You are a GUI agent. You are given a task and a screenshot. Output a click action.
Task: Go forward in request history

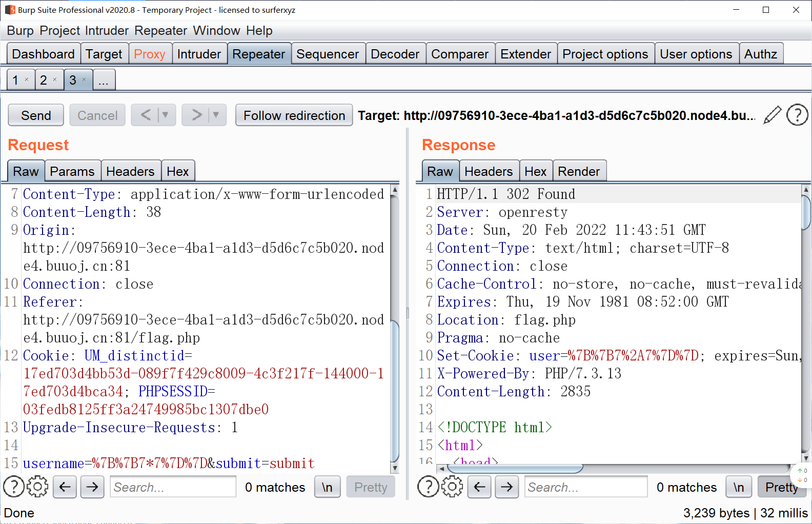tap(197, 115)
